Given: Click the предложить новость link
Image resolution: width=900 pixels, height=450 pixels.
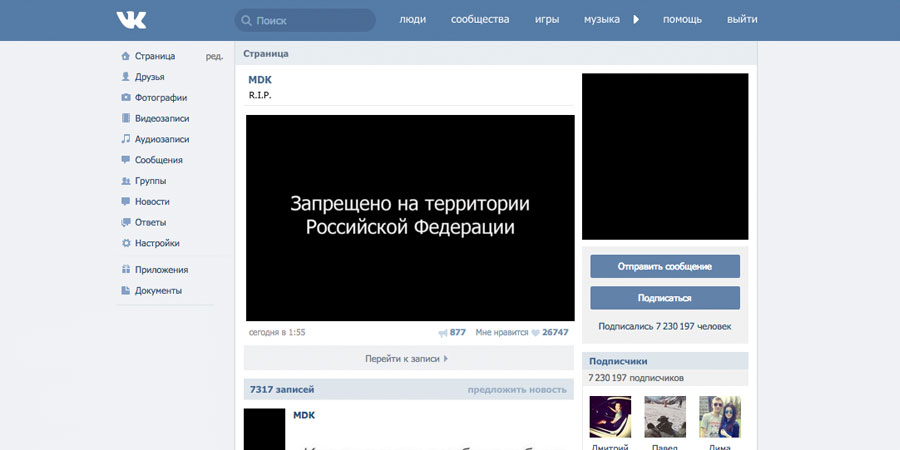Looking at the screenshot, I should (x=517, y=390).
